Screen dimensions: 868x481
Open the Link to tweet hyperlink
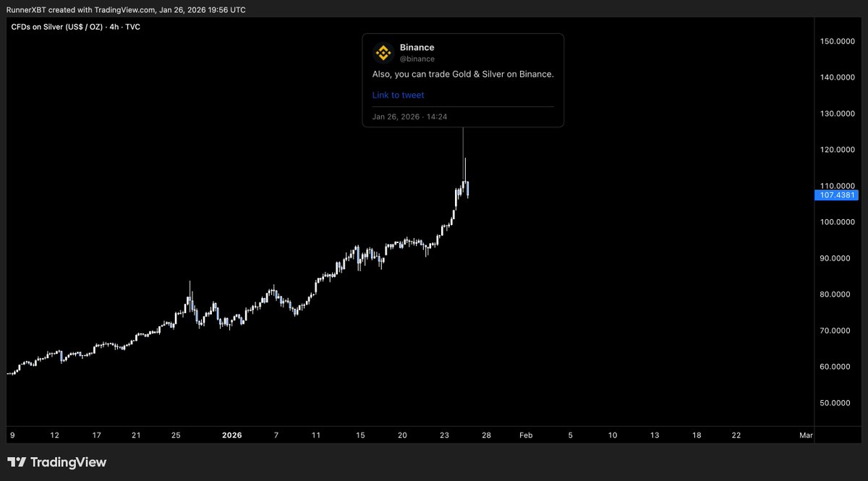tap(397, 95)
